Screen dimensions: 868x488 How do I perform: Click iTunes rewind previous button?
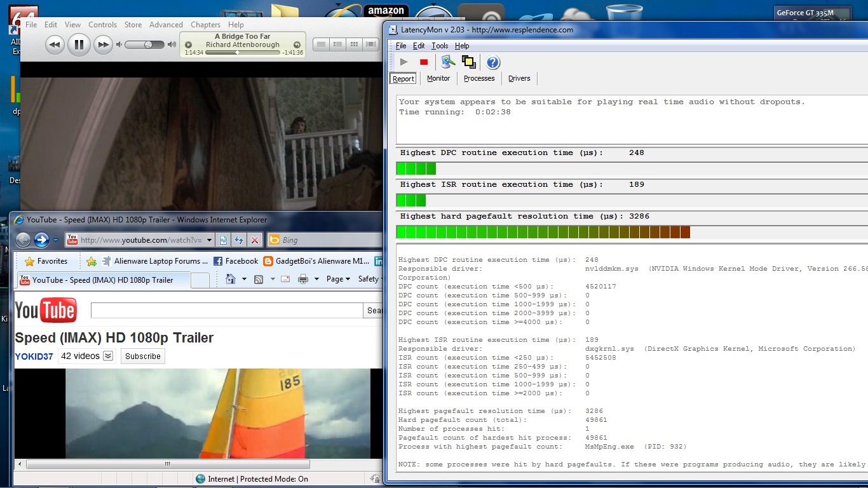[x=55, y=44]
